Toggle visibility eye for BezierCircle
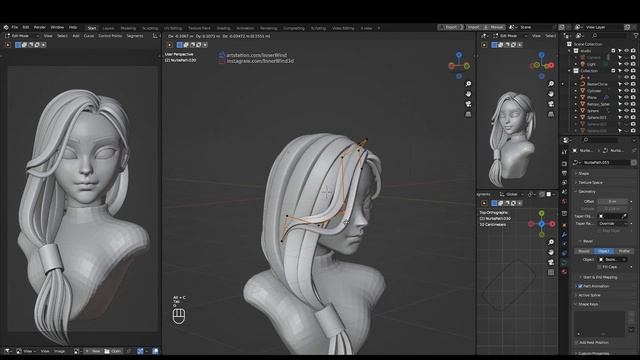 pos(626,84)
